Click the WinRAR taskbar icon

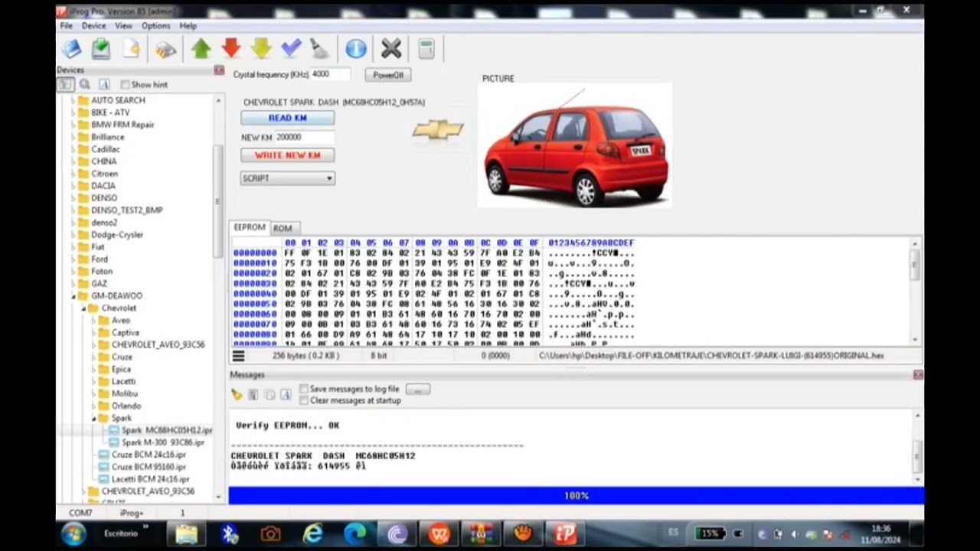(481, 534)
